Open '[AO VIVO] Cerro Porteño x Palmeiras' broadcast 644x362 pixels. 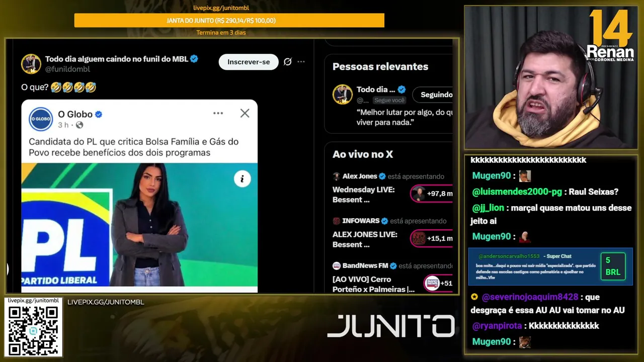[x=373, y=284]
